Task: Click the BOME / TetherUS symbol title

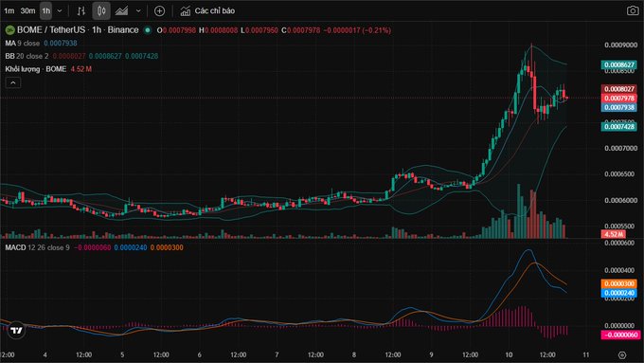Action: coord(78,30)
